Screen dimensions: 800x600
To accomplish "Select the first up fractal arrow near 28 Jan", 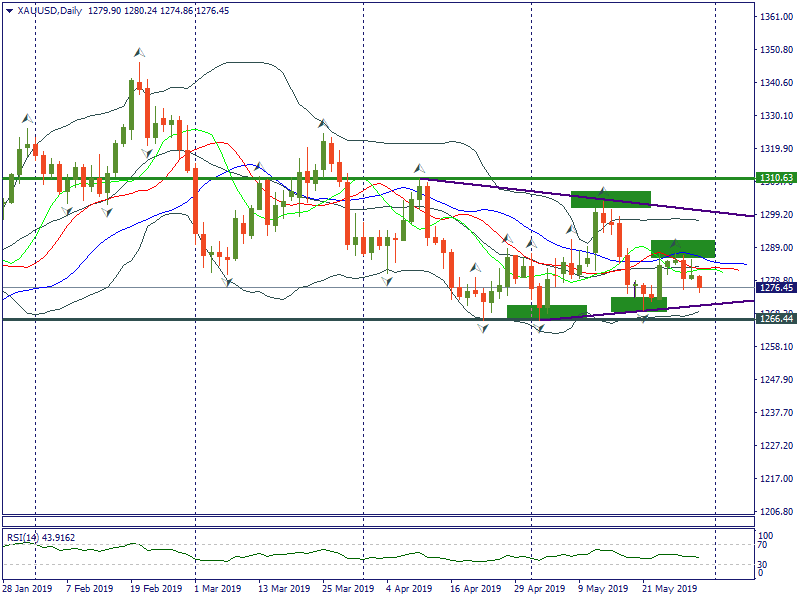I will click(x=27, y=118).
